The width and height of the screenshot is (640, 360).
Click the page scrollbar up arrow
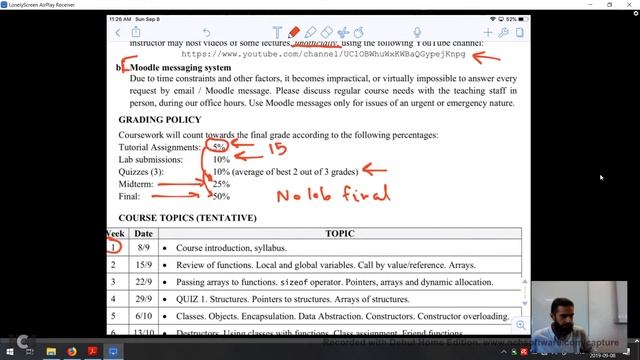525,282
